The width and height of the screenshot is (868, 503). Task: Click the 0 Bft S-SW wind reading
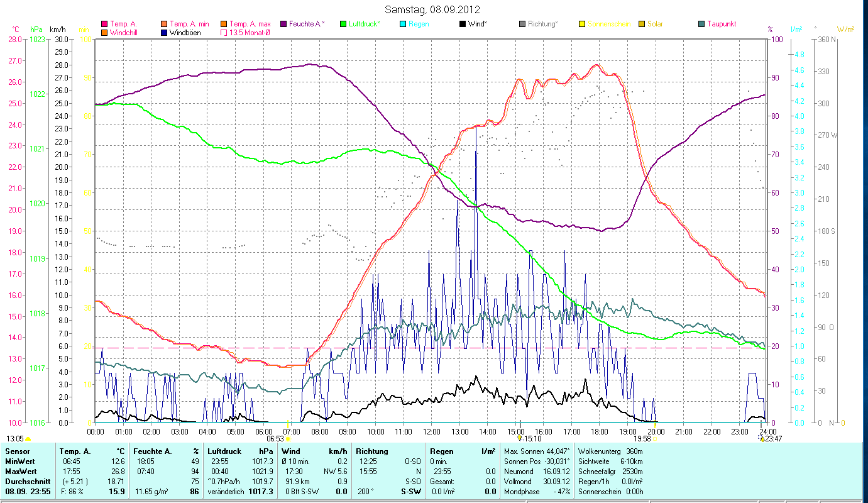click(x=302, y=491)
